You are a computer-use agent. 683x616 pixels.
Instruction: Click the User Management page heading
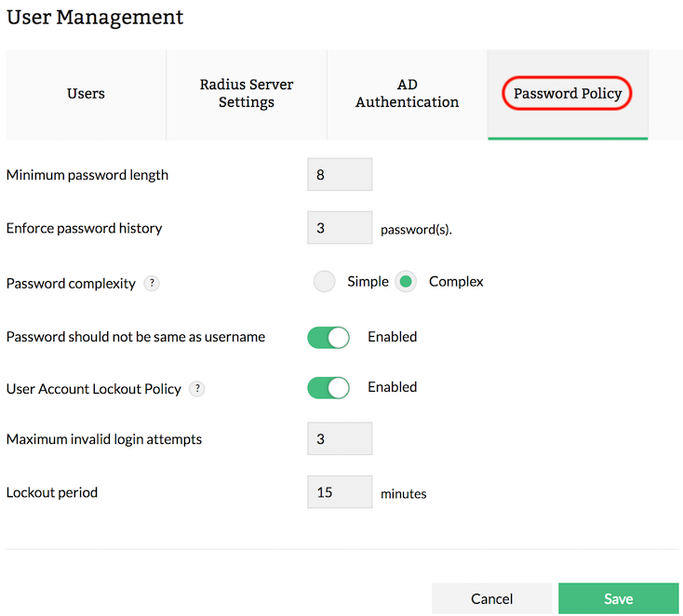(x=95, y=18)
